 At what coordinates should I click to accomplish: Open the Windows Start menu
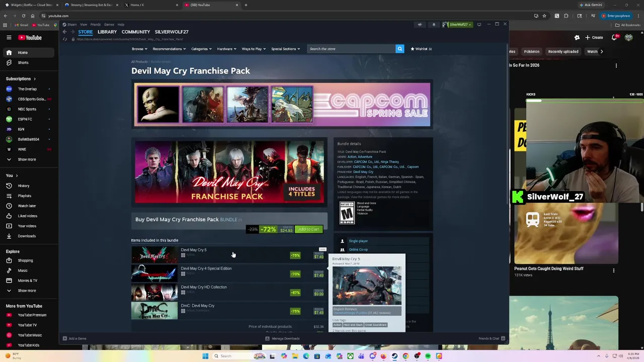tap(205, 356)
